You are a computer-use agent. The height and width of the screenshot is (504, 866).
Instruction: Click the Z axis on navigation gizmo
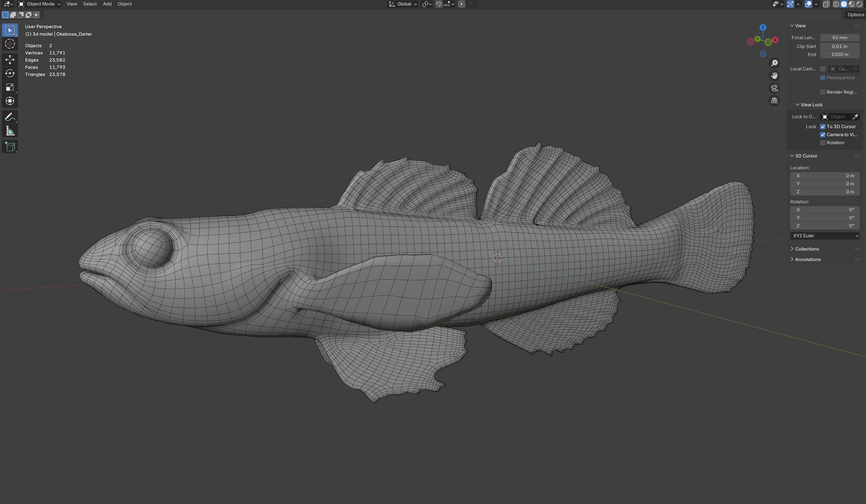tap(763, 27)
